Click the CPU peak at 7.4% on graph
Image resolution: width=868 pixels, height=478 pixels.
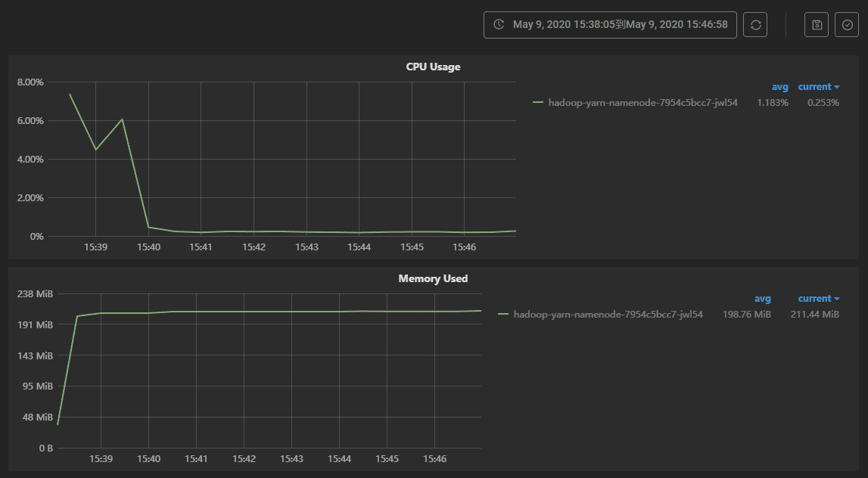pos(70,95)
